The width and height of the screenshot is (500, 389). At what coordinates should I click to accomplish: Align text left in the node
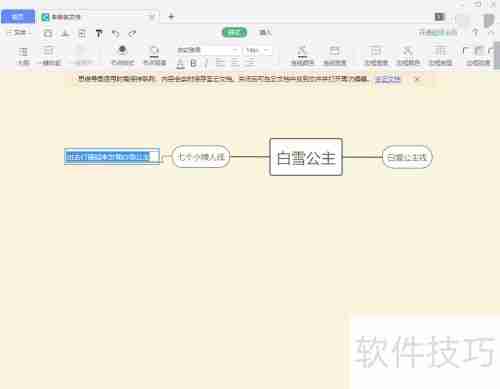220,63
